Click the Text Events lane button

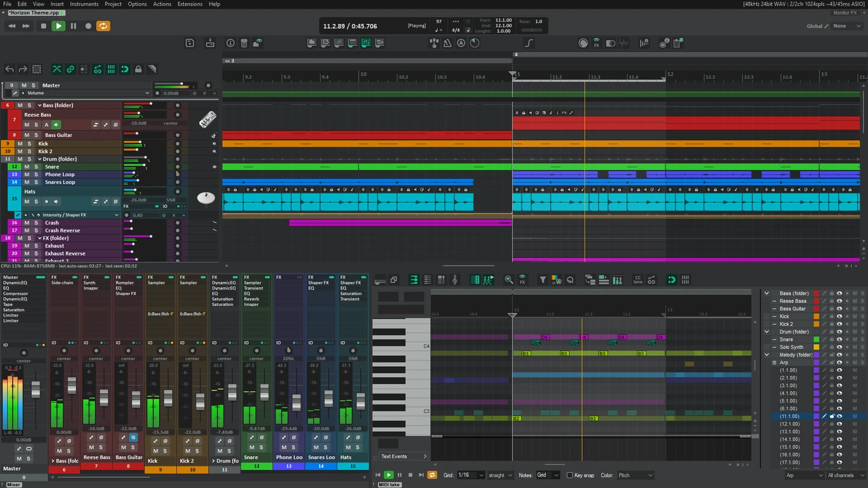pos(403,456)
